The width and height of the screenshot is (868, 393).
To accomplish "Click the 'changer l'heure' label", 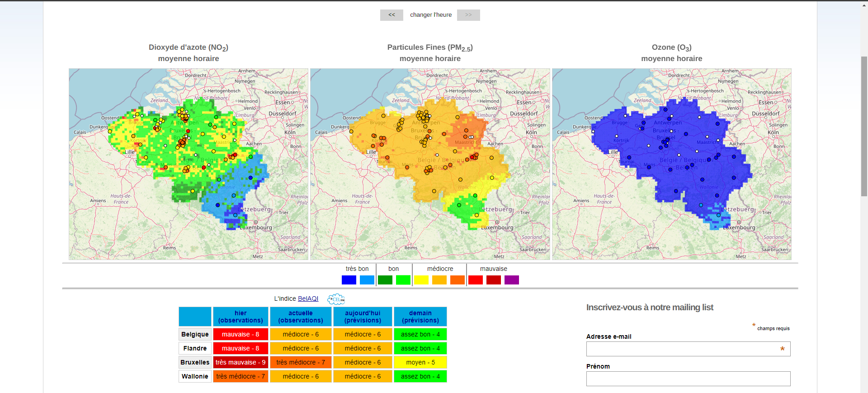I will pyautogui.click(x=431, y=15).
